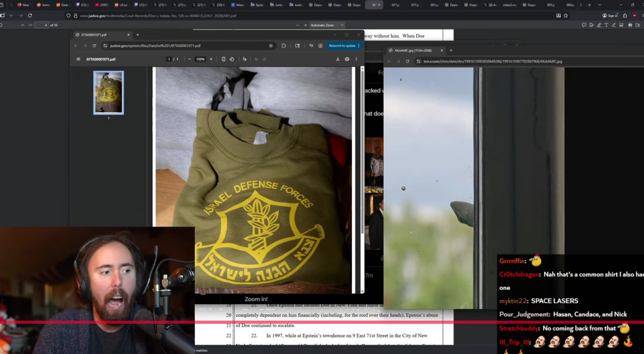Select the page 1 thumbnail of the IDF sweatshirt
The width and height of the screenshot is (644, 354).
[109, 93]
